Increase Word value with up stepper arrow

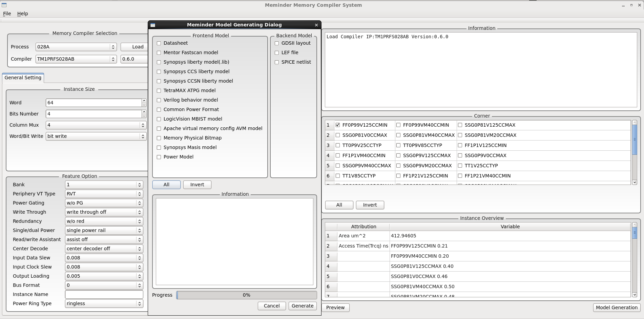(x=144, y=101)
